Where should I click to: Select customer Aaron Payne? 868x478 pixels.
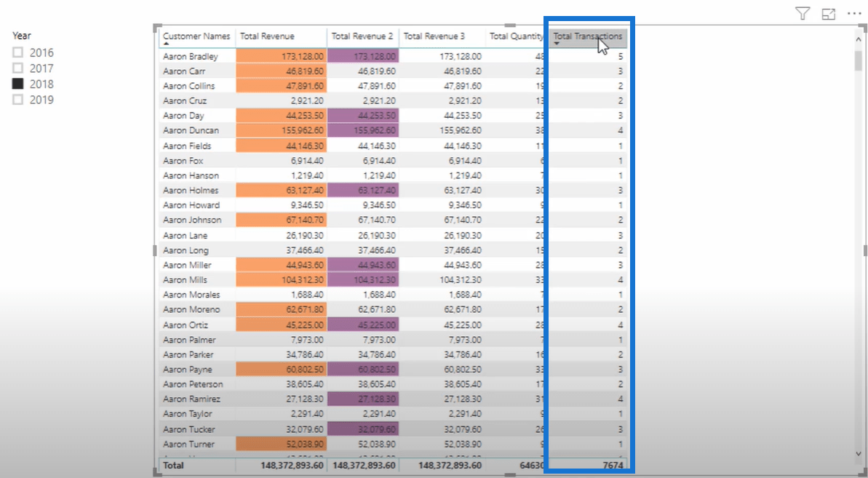click(x=188, y=370)
